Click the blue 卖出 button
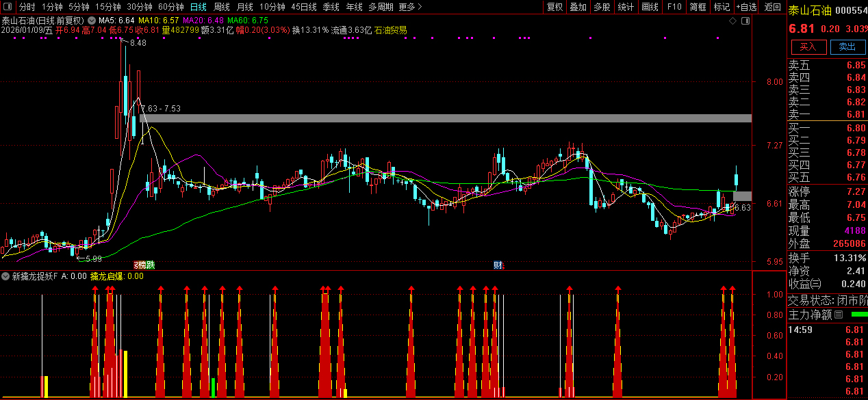The width and height of the screenshot is (868, 400). (x=847, y=46)
